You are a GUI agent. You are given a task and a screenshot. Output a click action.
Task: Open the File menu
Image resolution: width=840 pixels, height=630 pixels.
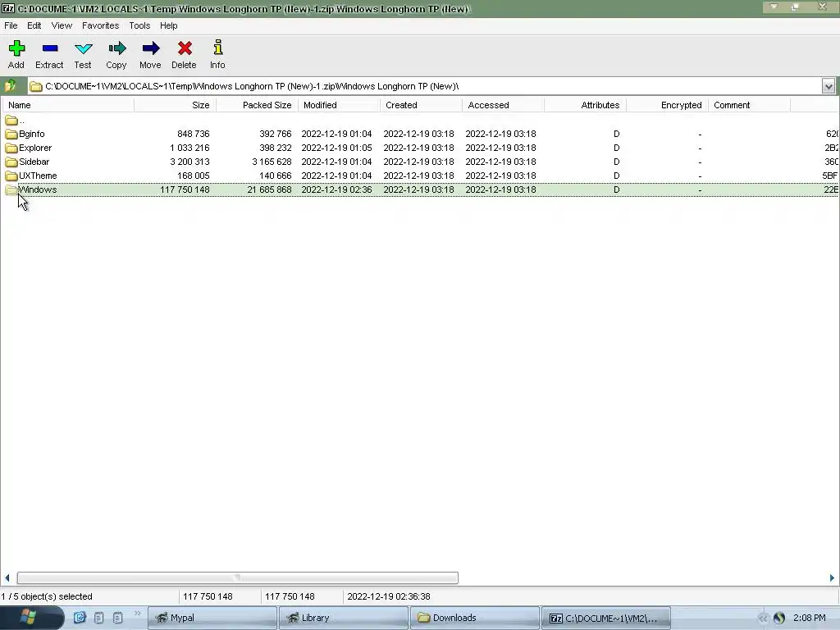11,25
